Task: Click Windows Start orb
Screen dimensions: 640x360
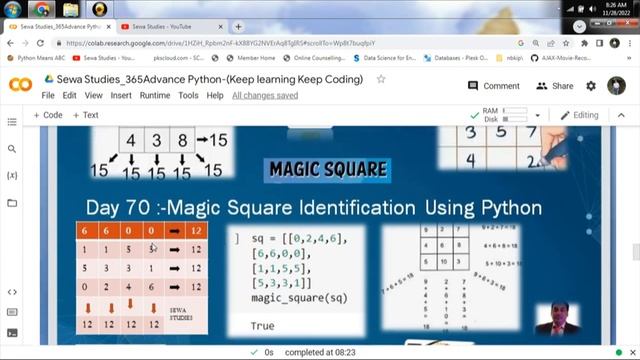Action: [x=13, y=9]
